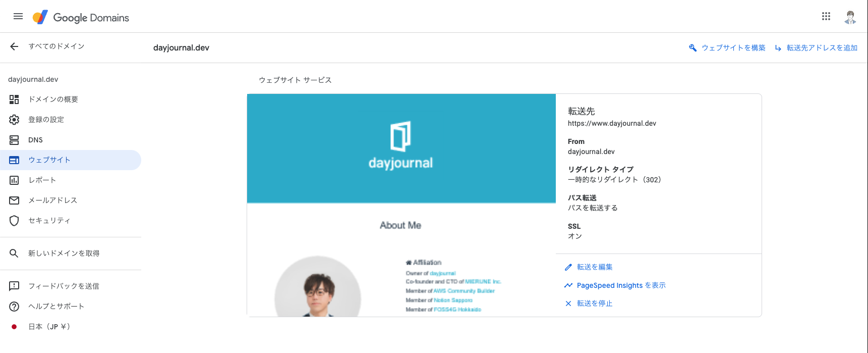The height and width of the screenshot is (353, 868).
Task: Click the dayjournal website preview thumbnail
Action: tap(401, 205)
